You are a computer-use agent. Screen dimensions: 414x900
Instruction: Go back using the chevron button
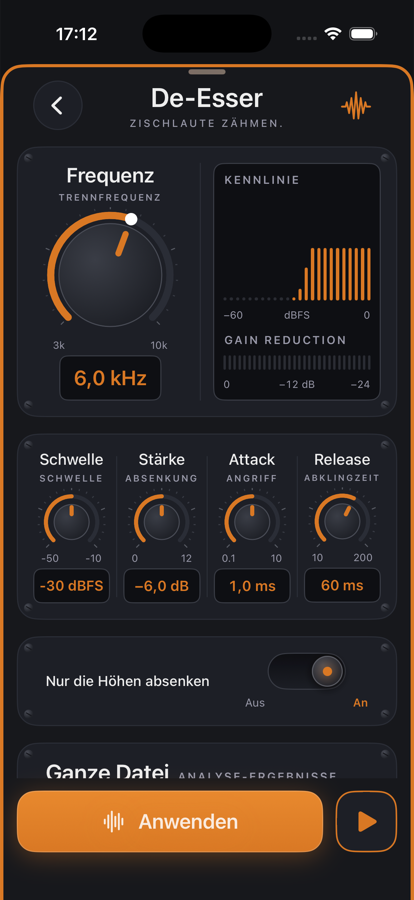tap(57, 106)
